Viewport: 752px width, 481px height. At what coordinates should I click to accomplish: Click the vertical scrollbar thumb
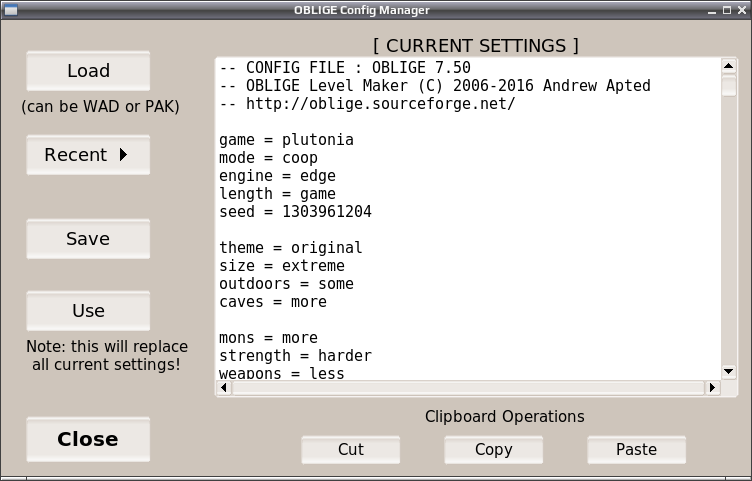[728, 85]
